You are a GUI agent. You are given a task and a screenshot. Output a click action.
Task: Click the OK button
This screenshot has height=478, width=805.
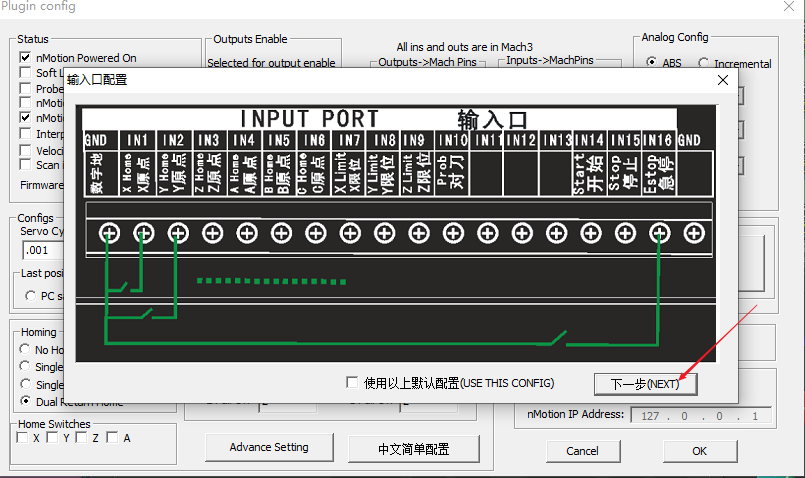[700, 451]
